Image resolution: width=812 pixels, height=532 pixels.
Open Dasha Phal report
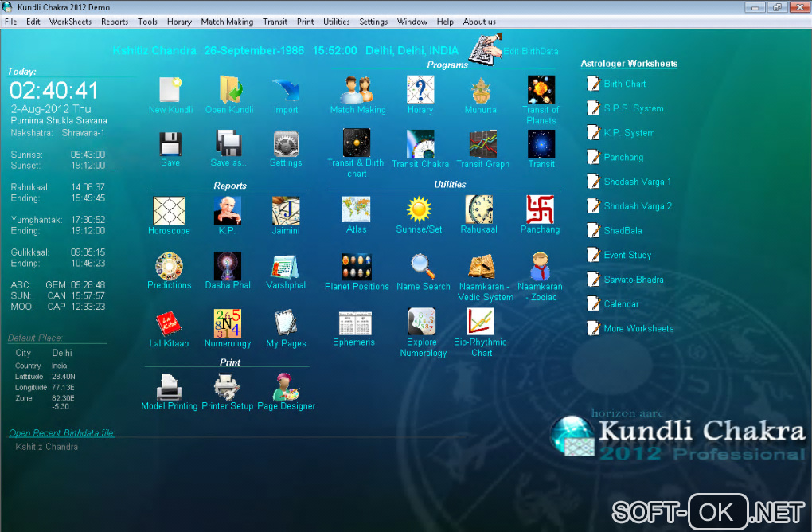pos(228,266)
